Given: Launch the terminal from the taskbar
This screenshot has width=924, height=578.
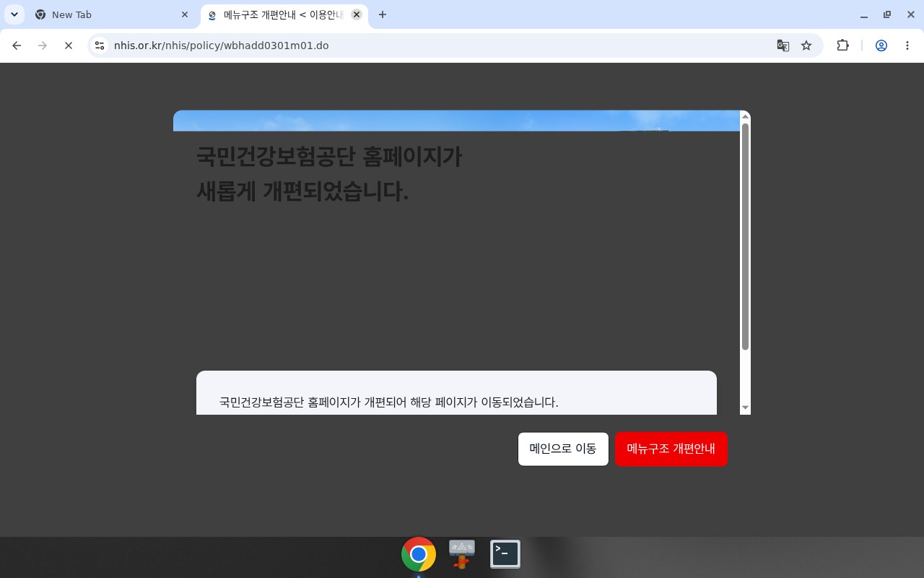Looking at the screenshot, I should [505, 554].
